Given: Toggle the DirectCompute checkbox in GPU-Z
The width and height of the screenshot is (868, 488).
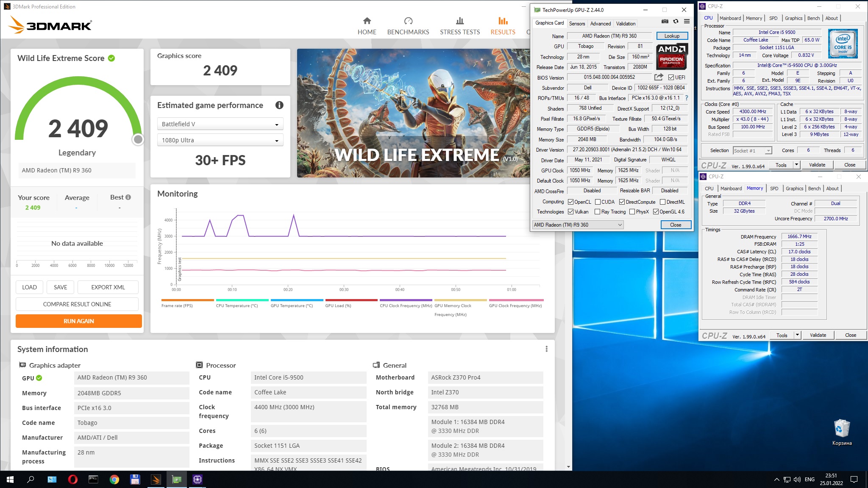Looking at the screenshot, I should 622,202.
